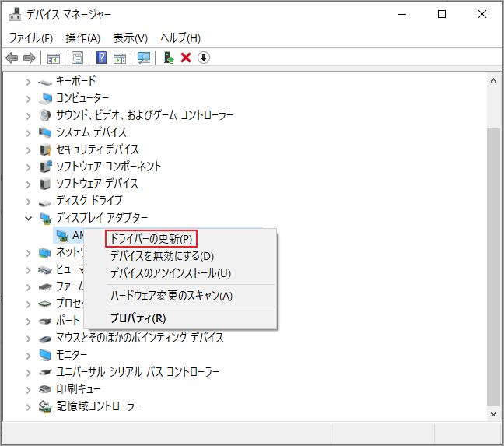Open the 表示(V) menu

pos(130,38)
